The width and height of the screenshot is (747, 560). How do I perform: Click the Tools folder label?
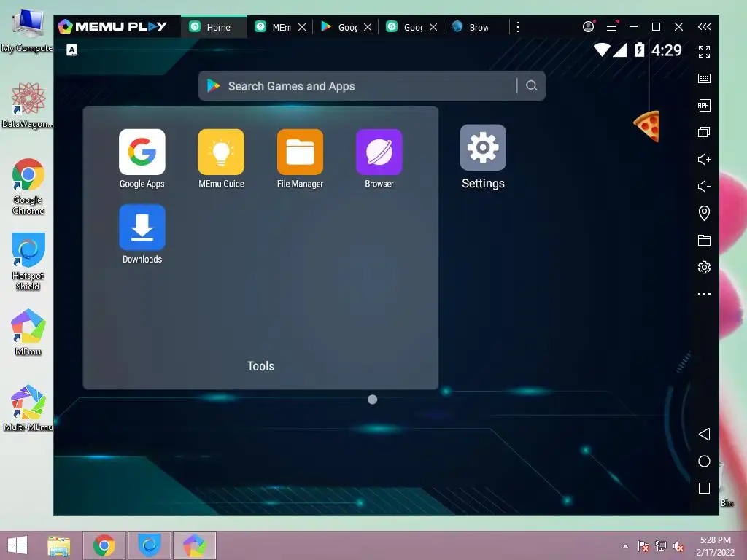pos(260,366)
